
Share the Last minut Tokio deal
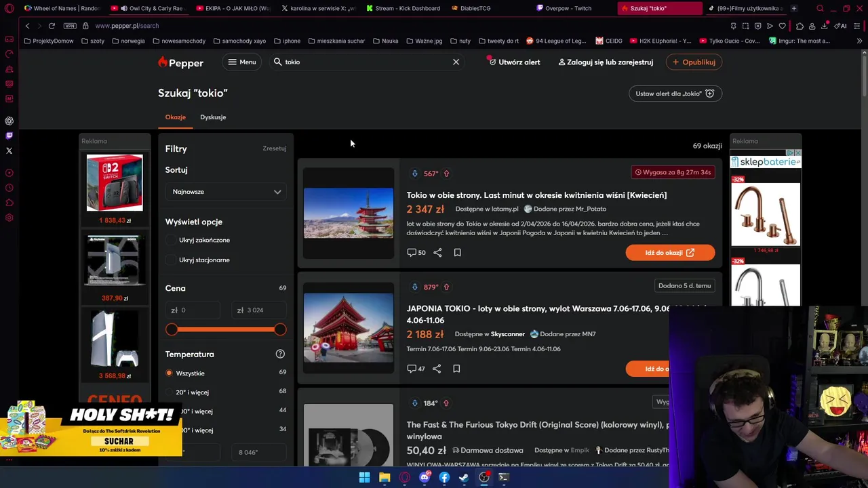click(437, 253)
